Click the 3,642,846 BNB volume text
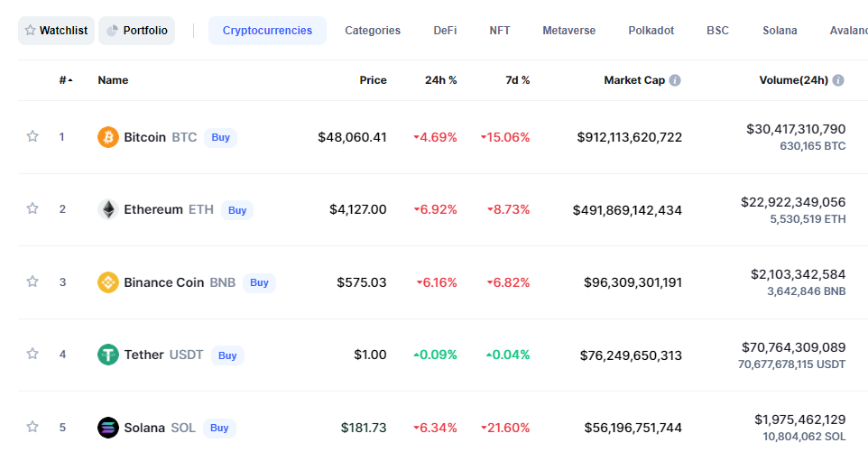The image size is (868, 452). 806,291
